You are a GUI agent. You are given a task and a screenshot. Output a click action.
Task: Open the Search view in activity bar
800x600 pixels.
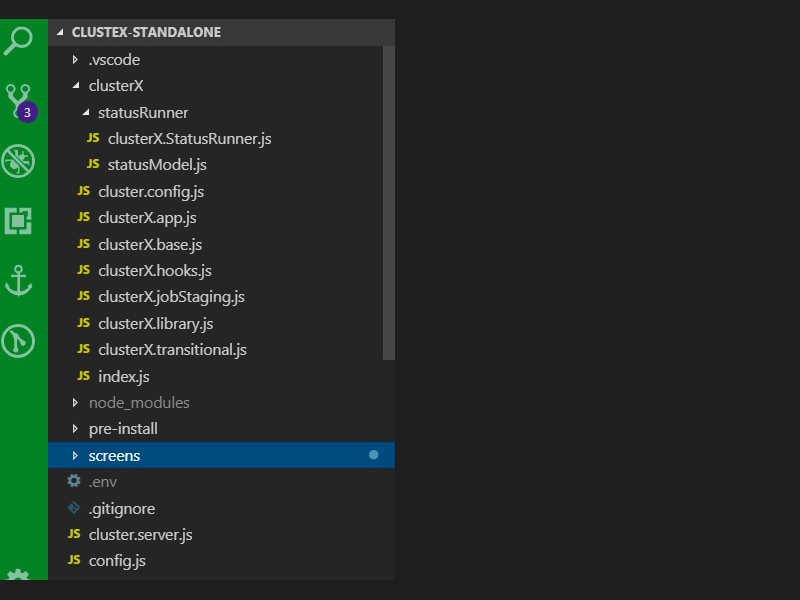(19, 41)
